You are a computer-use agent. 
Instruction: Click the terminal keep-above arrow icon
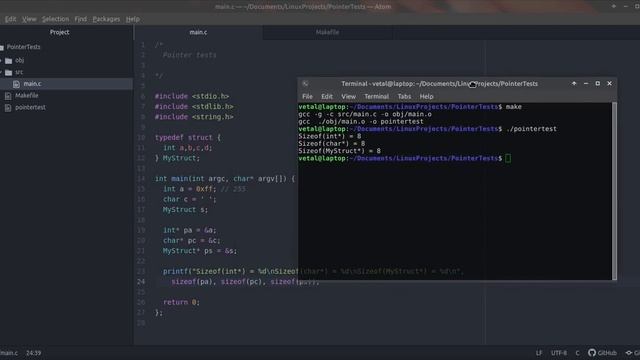click(574, 84)
